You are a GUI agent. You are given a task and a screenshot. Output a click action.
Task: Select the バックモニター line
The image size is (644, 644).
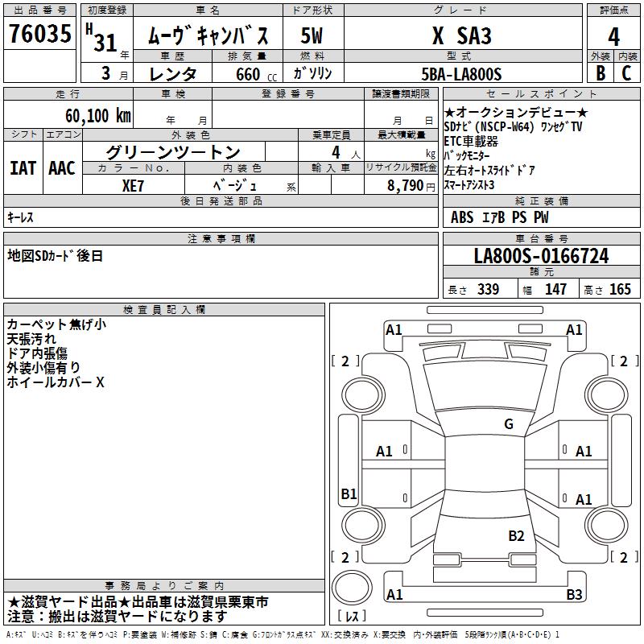point(467,155)
